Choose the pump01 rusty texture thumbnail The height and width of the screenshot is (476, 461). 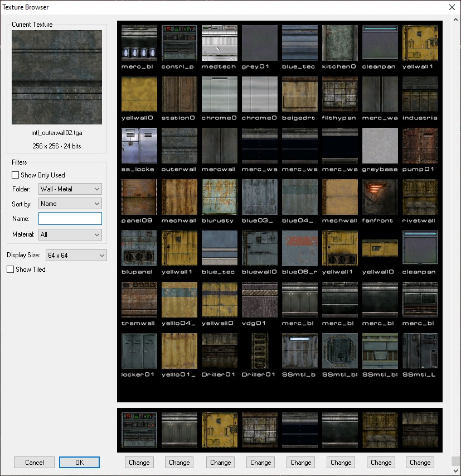click(x=420, y=146)
